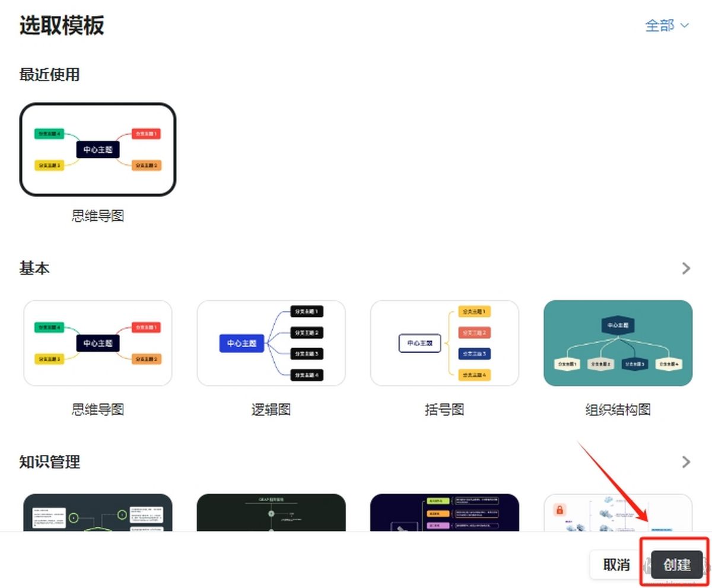Click the 知识管理 section heading
Image resolution: width=712 pixels, height=588 pixels.
coord(49,462)
